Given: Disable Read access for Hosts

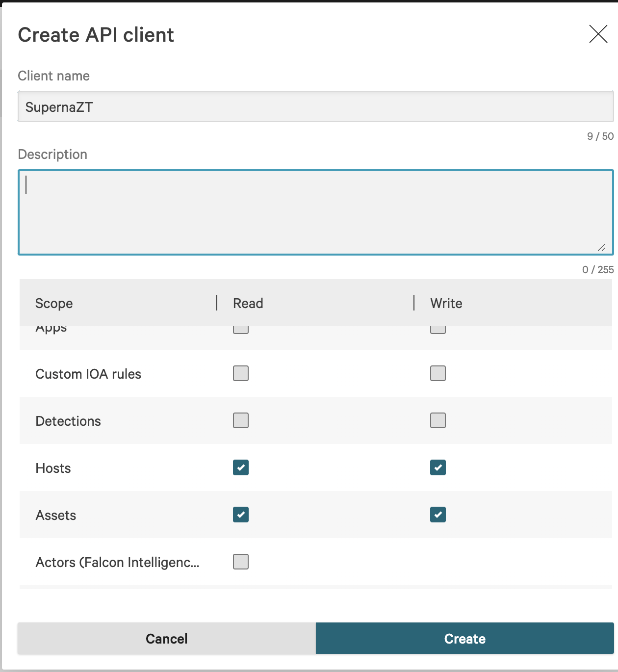Looking at the screenshot, I should (240, 467).
